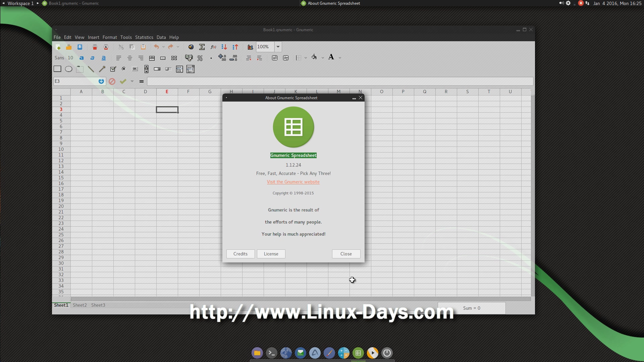Open the dropdown arrow next to the accept checkmark
The width and height of the screenshot is (644, 362).
click(132, 81)
